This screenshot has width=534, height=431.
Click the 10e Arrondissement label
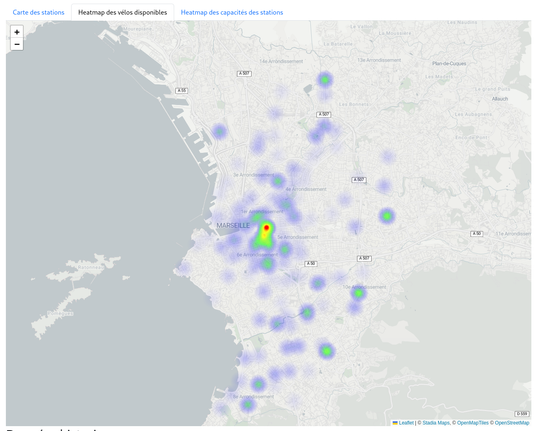pos(364,287)
